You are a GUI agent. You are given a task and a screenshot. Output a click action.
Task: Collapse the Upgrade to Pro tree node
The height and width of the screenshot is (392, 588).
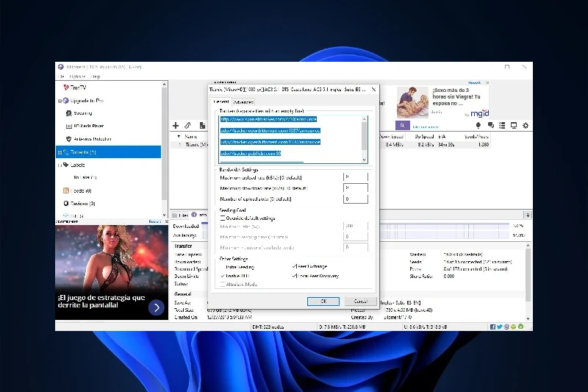(60, 100)
